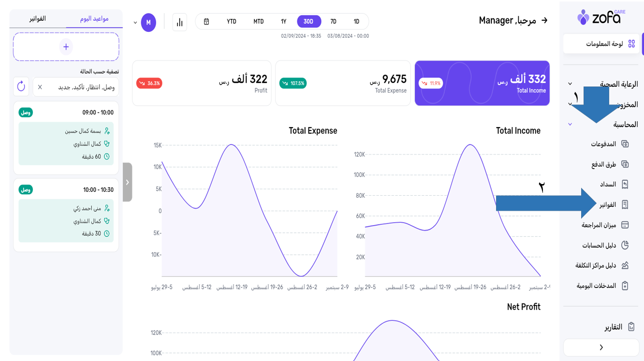Click the bar chart statistics icon

click(179, 22)
